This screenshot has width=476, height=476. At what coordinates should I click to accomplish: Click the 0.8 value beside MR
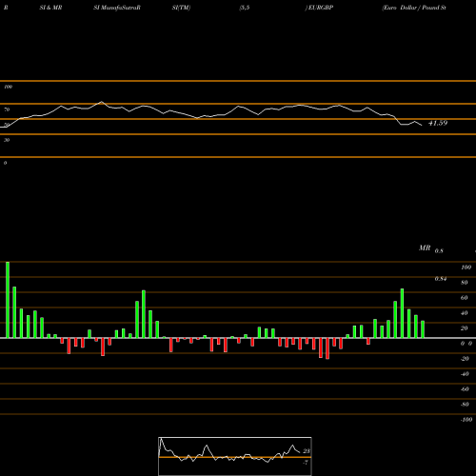[x=439, y=251]
